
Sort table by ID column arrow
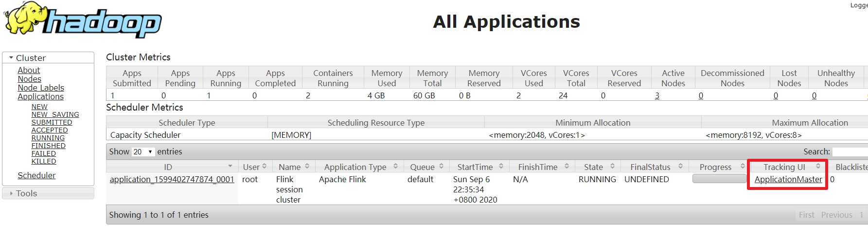pos(230,167)
